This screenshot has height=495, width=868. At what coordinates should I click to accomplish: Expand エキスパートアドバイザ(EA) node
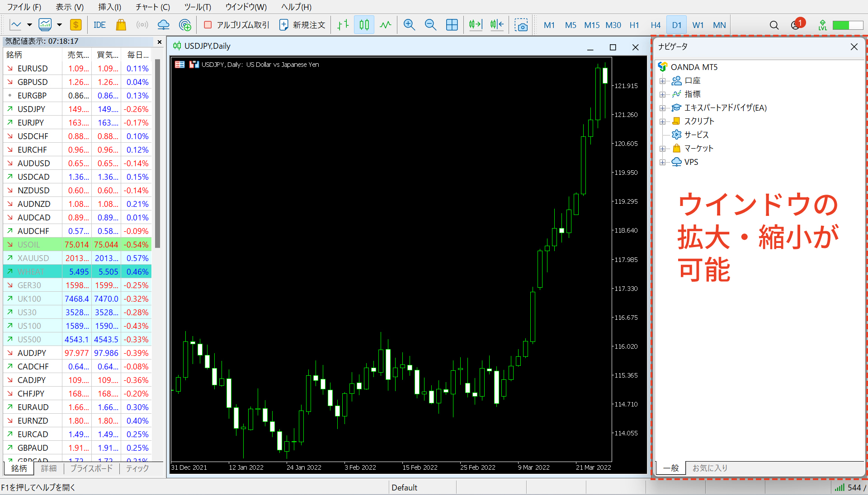663,108
